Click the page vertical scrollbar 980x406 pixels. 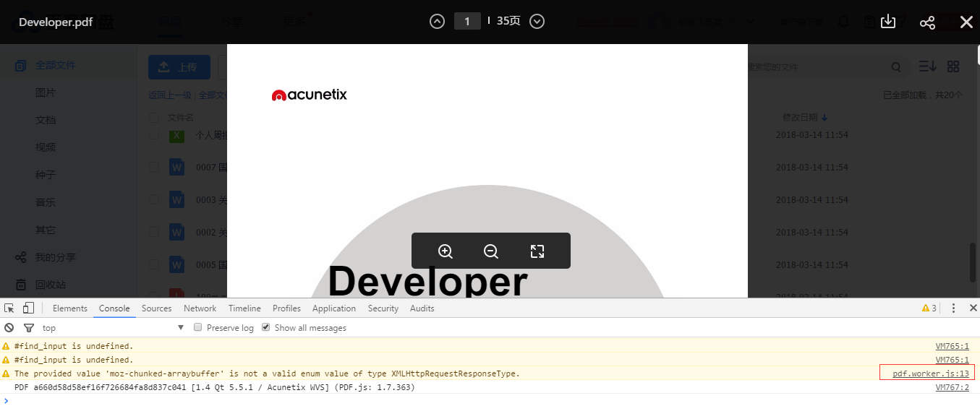[973, 263]
